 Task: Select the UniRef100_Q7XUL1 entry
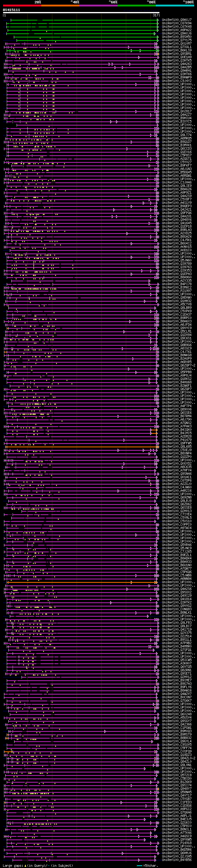coord(177,47)
